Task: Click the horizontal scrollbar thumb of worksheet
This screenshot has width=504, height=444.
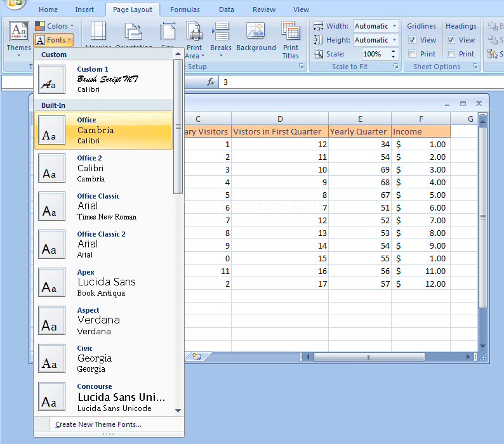Action: [x=369, y=357]
